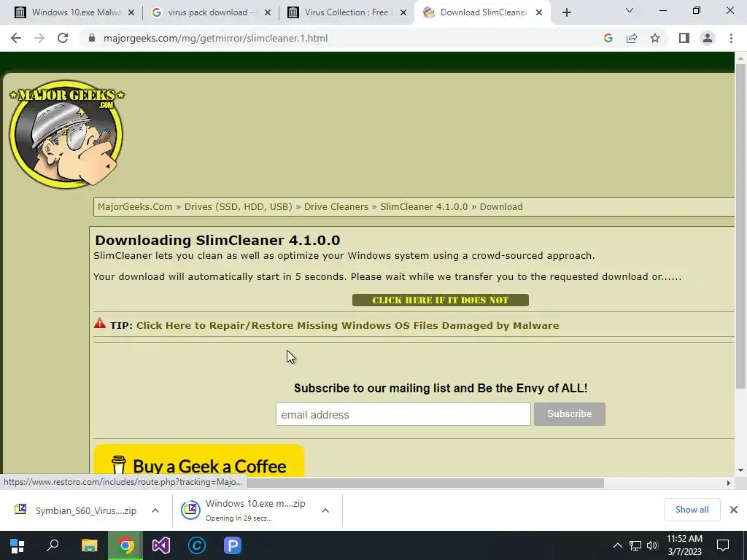Click the red warning triangle icon
The image size is (747, 560).
click(99, 324)
